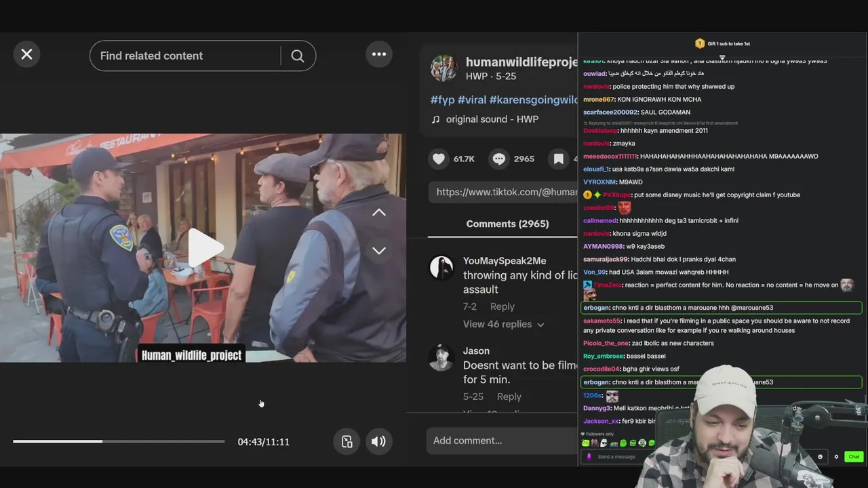
Task: Pick the first green frog emote in chat bar
Action: click(x=585, y=443)
